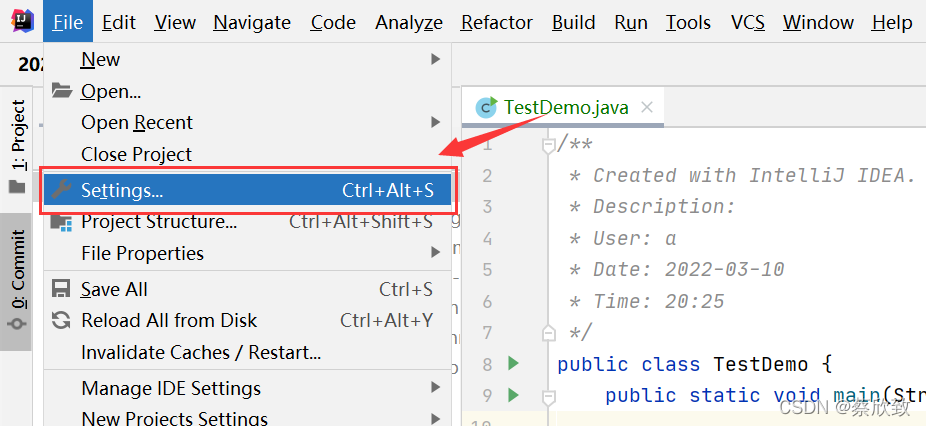Viewport: 926px width, 426px height.
Task: Click the comment line 'Time: 20:25'
Action: tap(658, 301)
